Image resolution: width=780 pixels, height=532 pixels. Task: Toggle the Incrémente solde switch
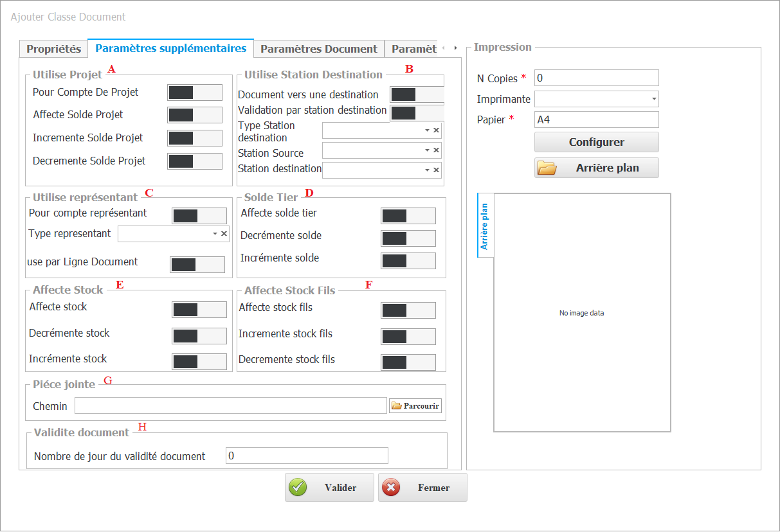pos(408,260)
